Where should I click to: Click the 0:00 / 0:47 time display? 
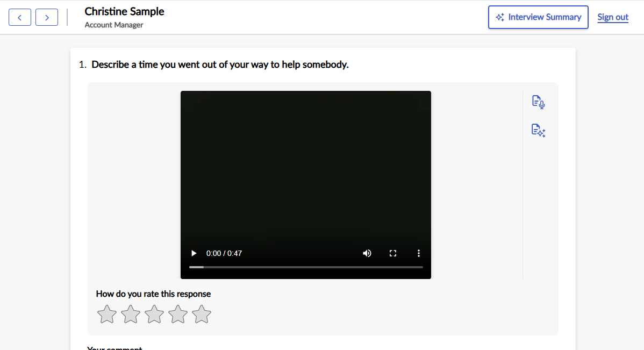point(224,253)
